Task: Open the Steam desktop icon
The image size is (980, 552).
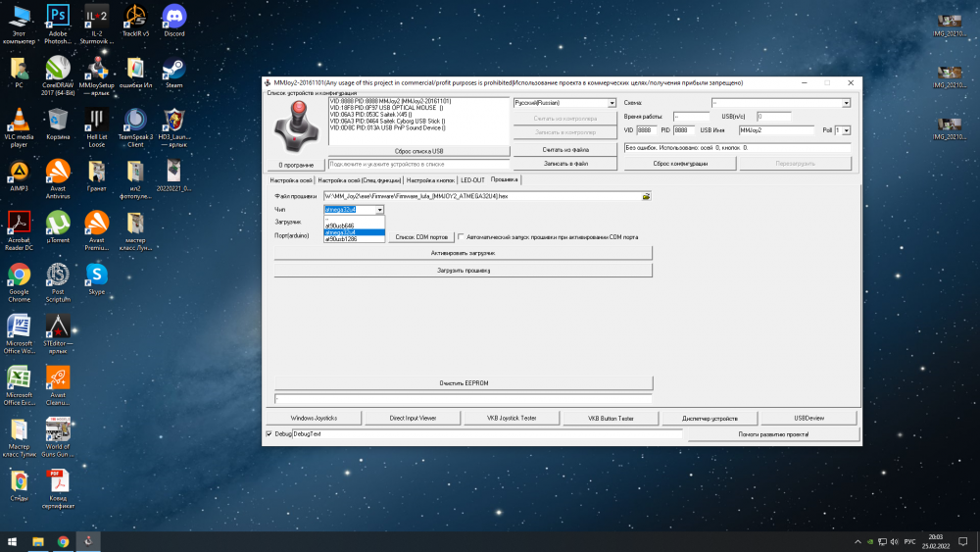Action: [173, 70]
